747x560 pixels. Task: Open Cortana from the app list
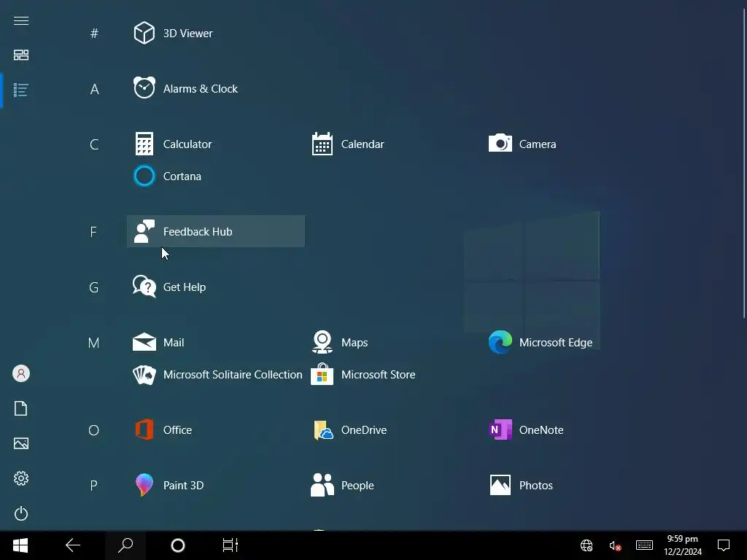click(x=216, y=176)
